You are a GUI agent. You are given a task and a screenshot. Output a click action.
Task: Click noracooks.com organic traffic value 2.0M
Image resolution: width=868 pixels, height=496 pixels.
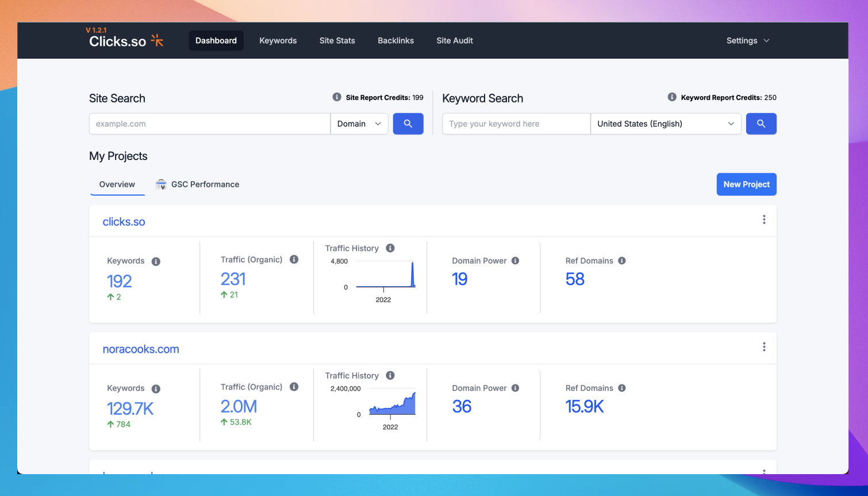tap(239, 407)
